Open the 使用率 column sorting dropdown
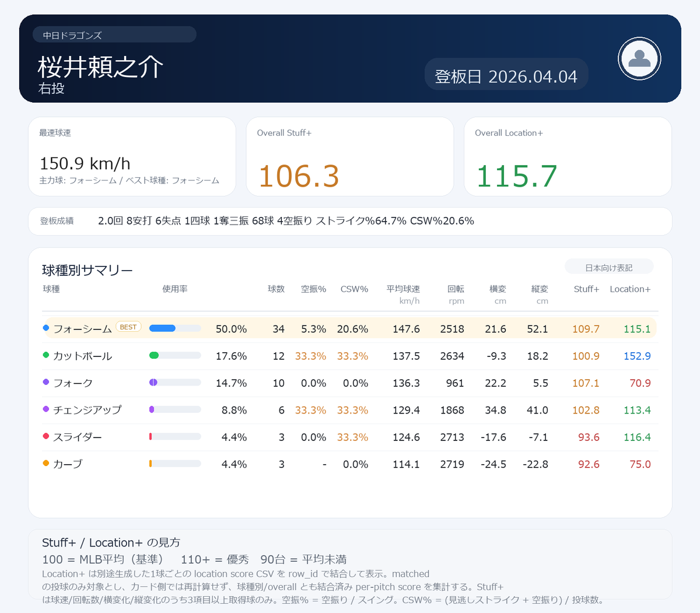This screenshot has height=613, width=700. coord(174,289)
